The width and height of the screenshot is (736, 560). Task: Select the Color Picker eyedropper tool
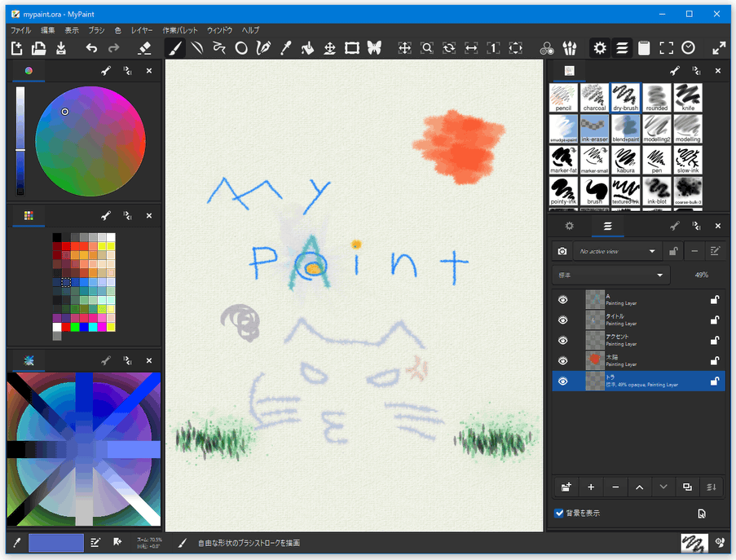[286, 48]
